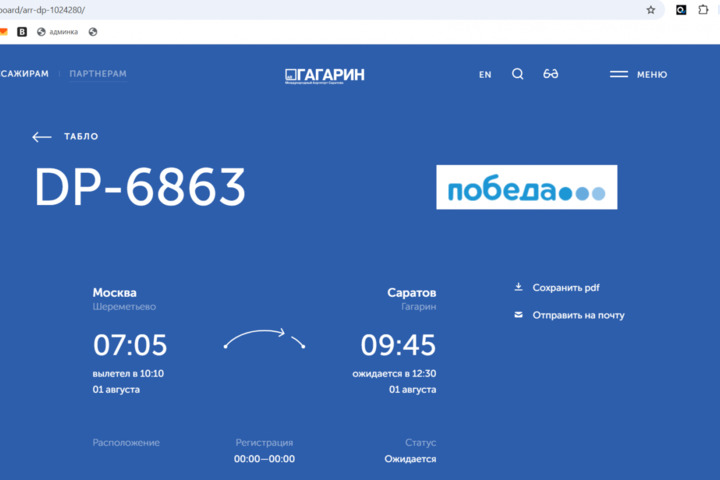
Task: Switch site language to EN
Action: pos(485,74)
